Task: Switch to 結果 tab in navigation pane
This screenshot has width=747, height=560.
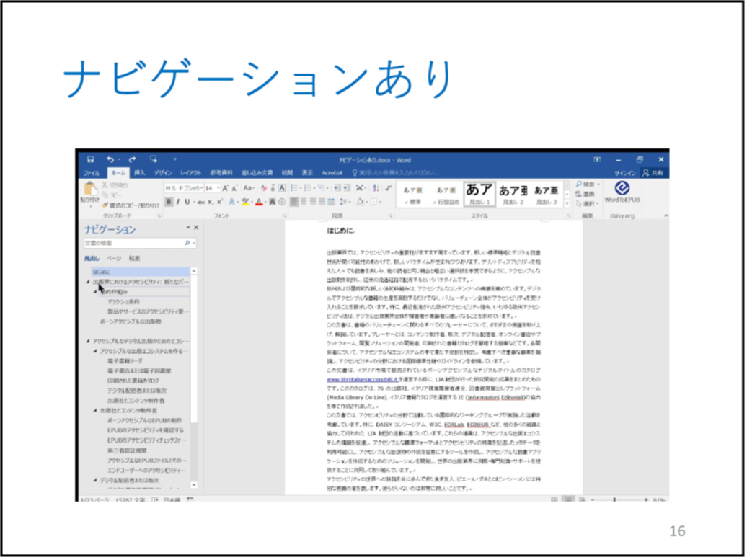Action: click(x=134, y=259)
